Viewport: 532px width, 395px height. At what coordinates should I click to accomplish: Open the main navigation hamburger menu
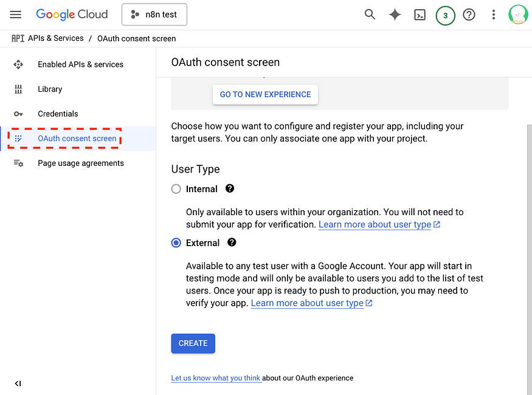click(x=16, y=15)
